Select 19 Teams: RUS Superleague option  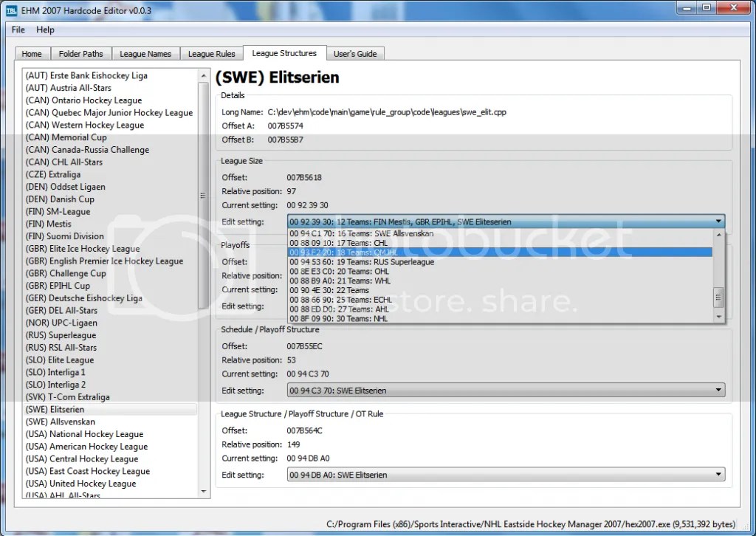click(x=500, y=262)
